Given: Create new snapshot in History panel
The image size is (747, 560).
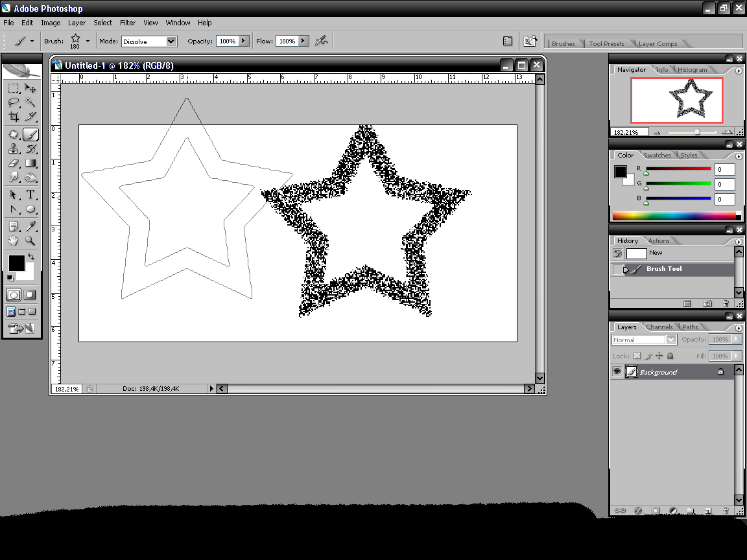Looking at the screenshot, I should pyautogui.click(x=707, y=303).
